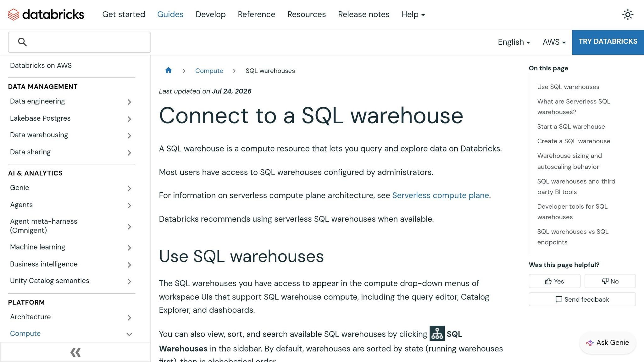Expand Genie section chevron
This screenshot has width=644, height=362.
[x=129, y=188]
